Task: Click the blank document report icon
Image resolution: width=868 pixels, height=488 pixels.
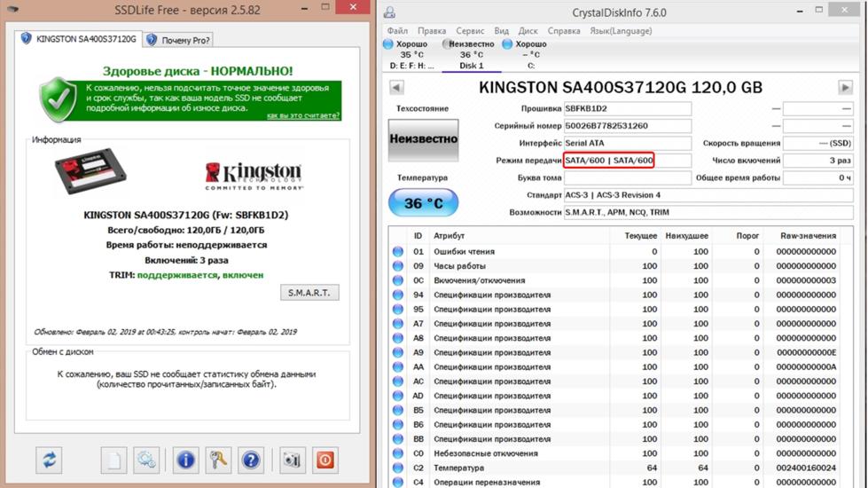Action: tap(113, 460)
